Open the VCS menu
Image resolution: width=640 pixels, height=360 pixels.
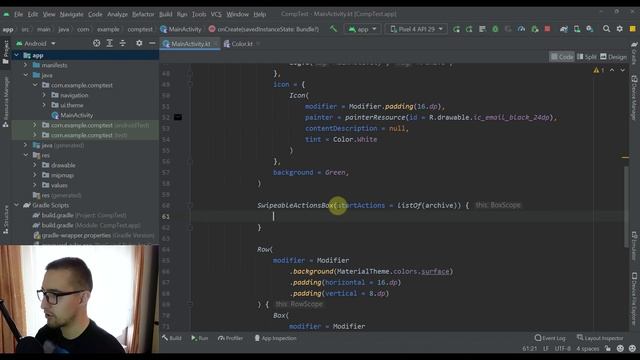[216, 14]
